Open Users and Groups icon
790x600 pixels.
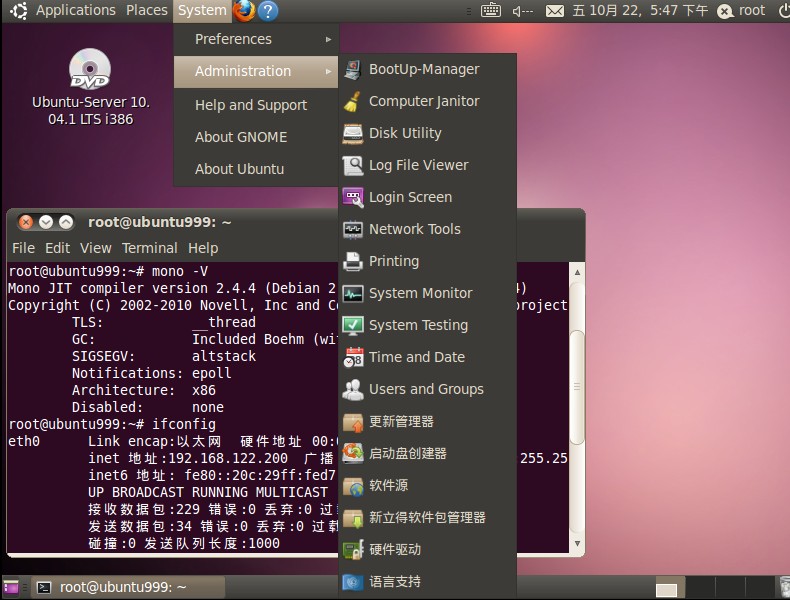353,389
